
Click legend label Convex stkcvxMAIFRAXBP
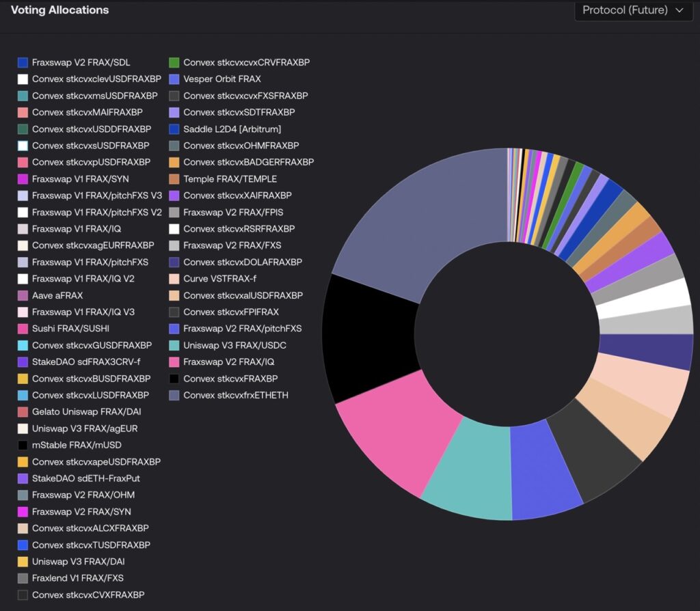click(x=87, y=113)
